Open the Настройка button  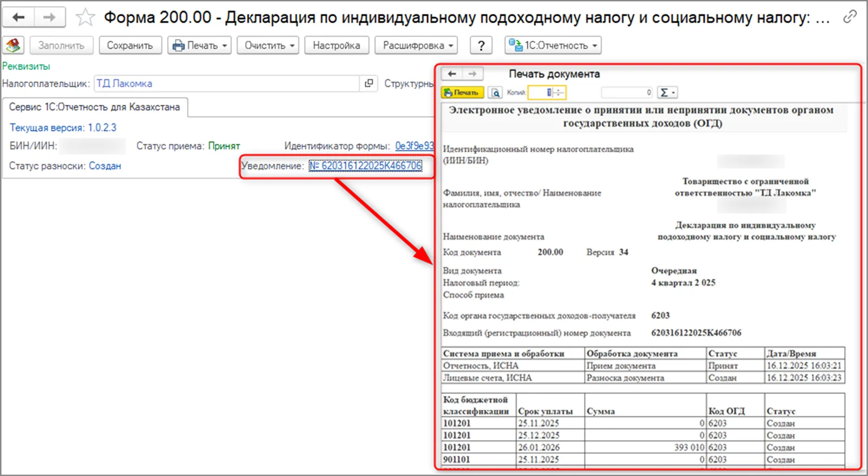click(336, 46)
